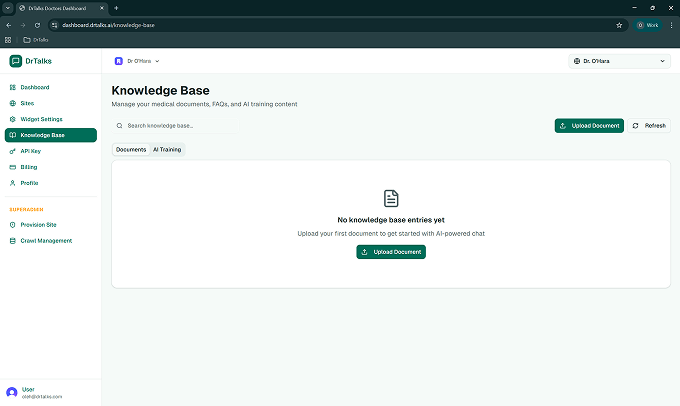This screenshot has height=406, width=680.
Task: Open the DrTalks bookmarks folder
Action: pyautogui.click(x=36, y=40)
